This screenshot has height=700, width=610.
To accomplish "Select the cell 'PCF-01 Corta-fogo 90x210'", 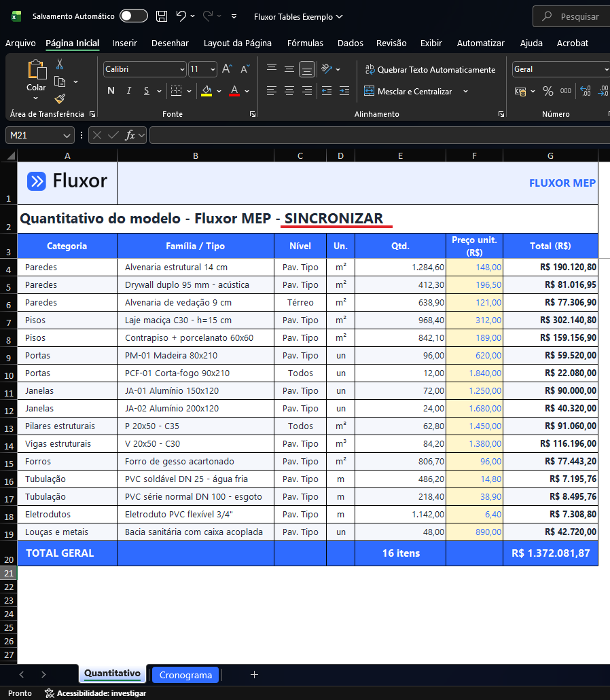I will click(196, 373).
